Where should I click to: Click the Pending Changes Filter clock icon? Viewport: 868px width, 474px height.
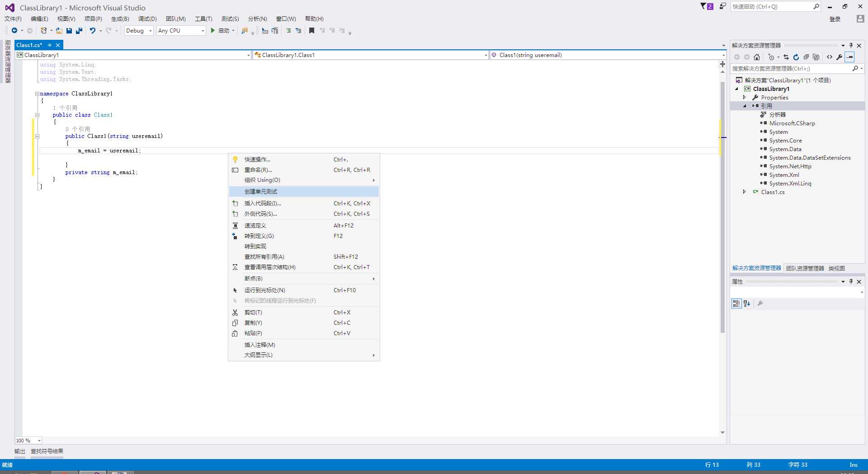(x=771, y=57)
